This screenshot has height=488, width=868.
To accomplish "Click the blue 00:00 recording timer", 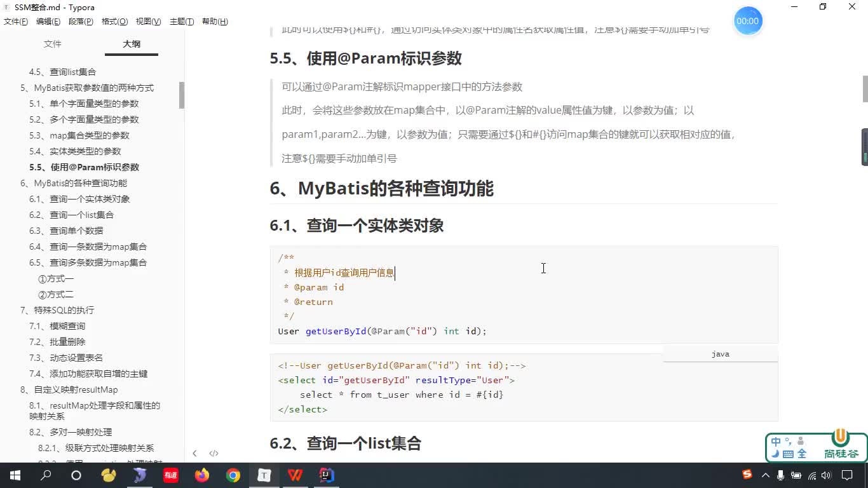I will coord(747,21).
